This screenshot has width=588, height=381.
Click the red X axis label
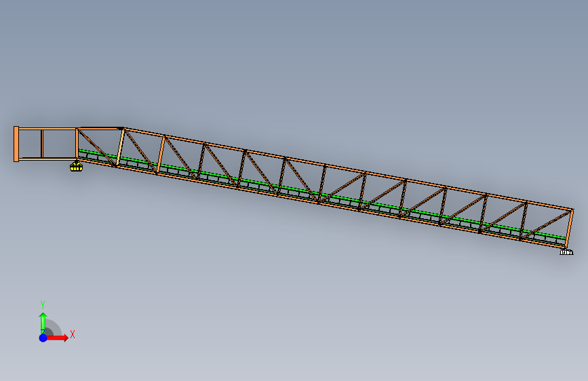[x=73, y=334]
